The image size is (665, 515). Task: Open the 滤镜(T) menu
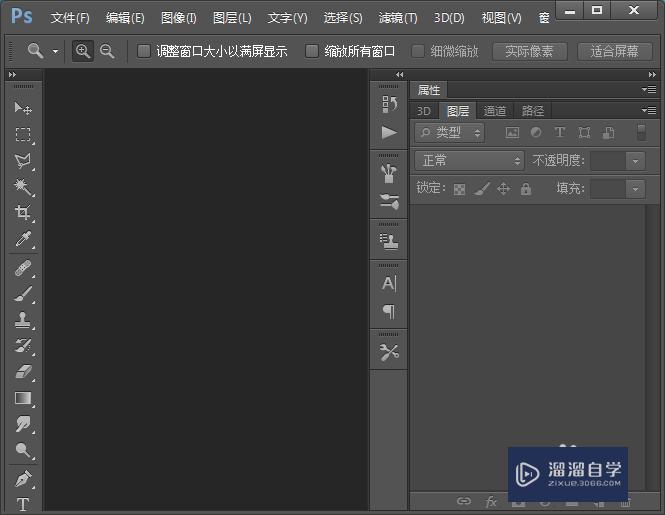pyautogui.click(x=398, y=18)
